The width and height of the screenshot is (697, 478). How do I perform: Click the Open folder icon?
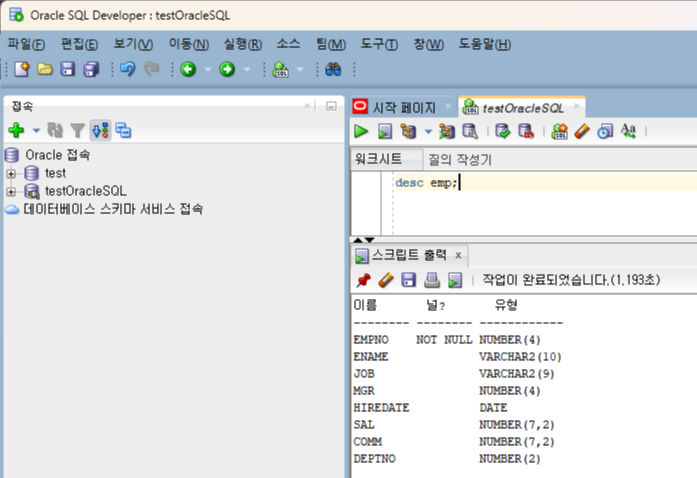45,69
